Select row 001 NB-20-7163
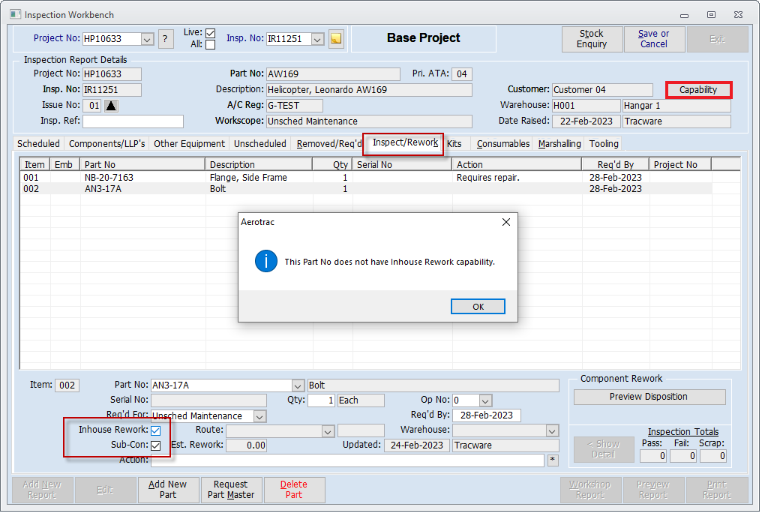The image size is (760, 512). point(366,178)
